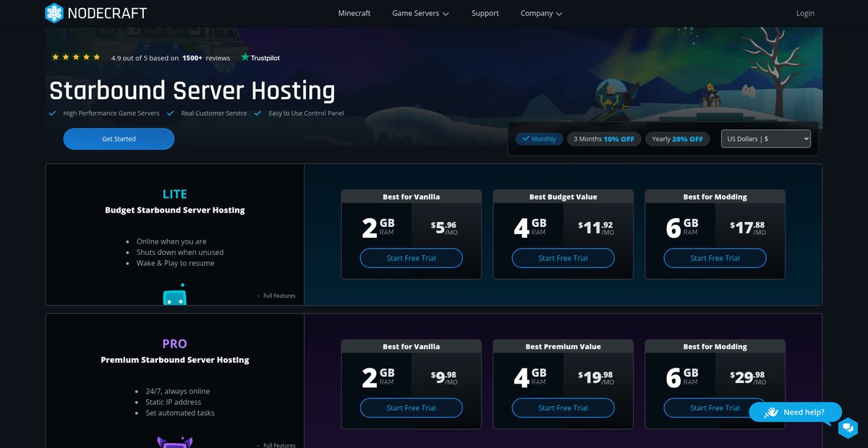Click Static IP address feature text
Viewport: 868px width, 448px height.
click(x=174, y=402)
